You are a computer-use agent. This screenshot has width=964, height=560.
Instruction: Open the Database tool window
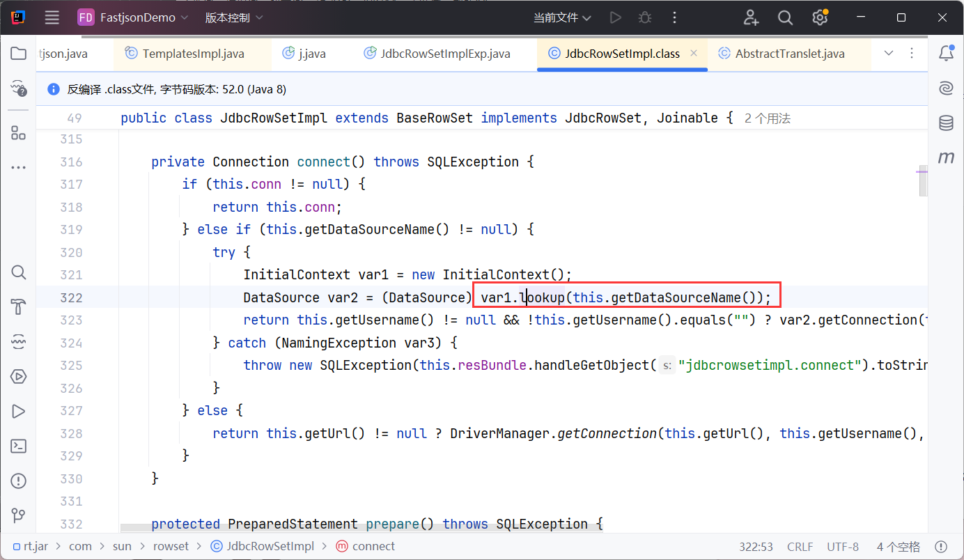click(946, 123)
